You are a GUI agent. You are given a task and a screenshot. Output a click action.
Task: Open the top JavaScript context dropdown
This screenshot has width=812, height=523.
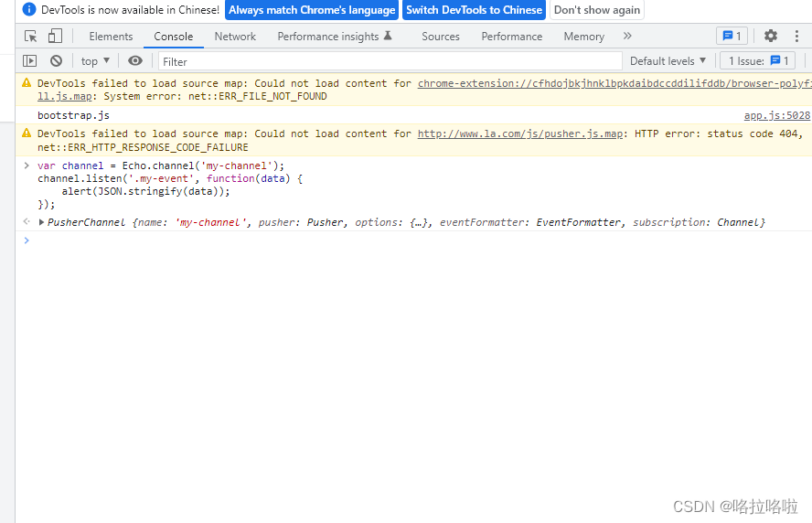(x=95, y=61)
